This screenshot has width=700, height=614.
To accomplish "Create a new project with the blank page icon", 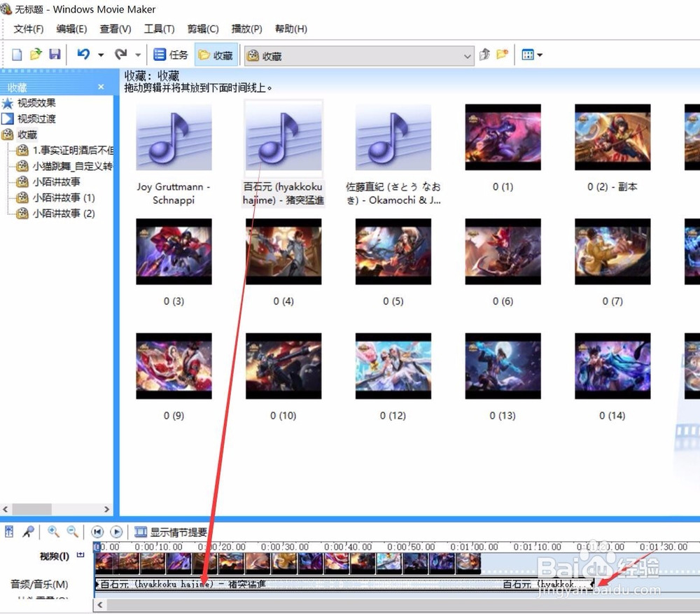I will coord(17,55).
